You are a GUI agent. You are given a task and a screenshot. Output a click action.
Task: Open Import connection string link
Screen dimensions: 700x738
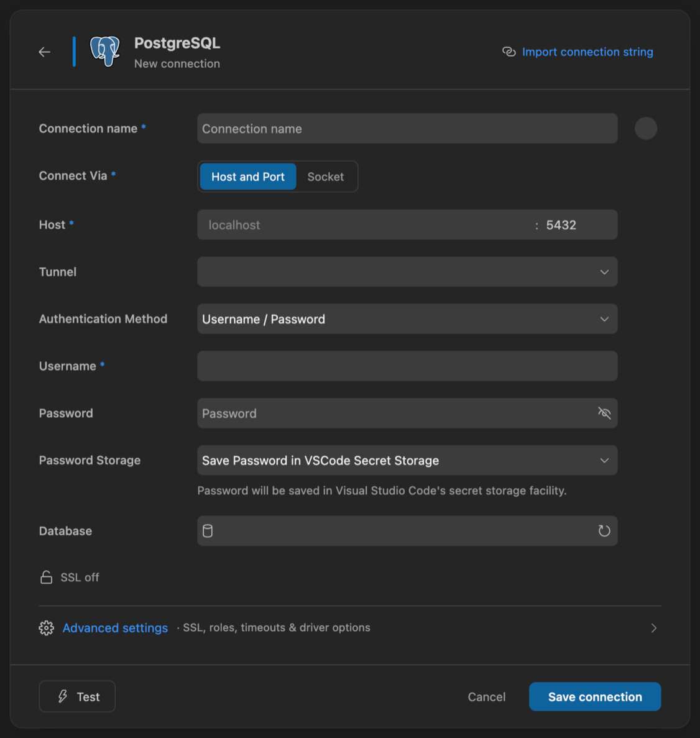point(587,52)
